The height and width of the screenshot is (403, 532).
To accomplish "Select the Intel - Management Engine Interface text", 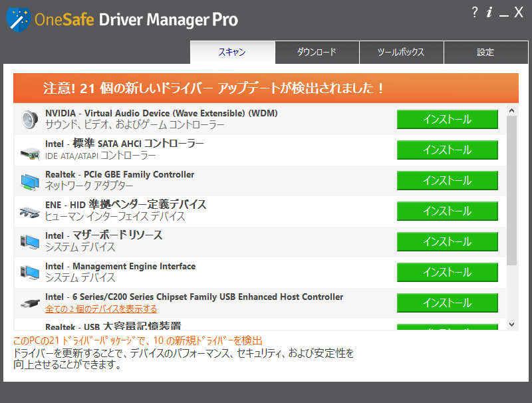I will point(120,266).
